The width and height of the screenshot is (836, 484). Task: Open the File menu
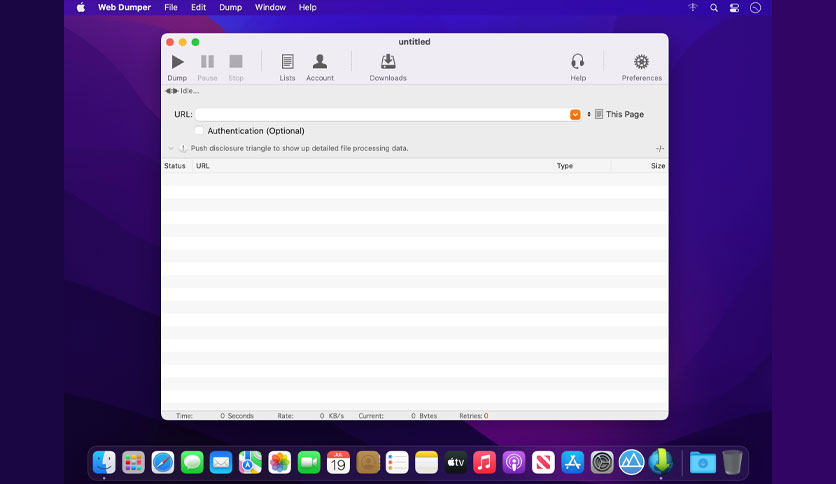(x=171, y=7)
